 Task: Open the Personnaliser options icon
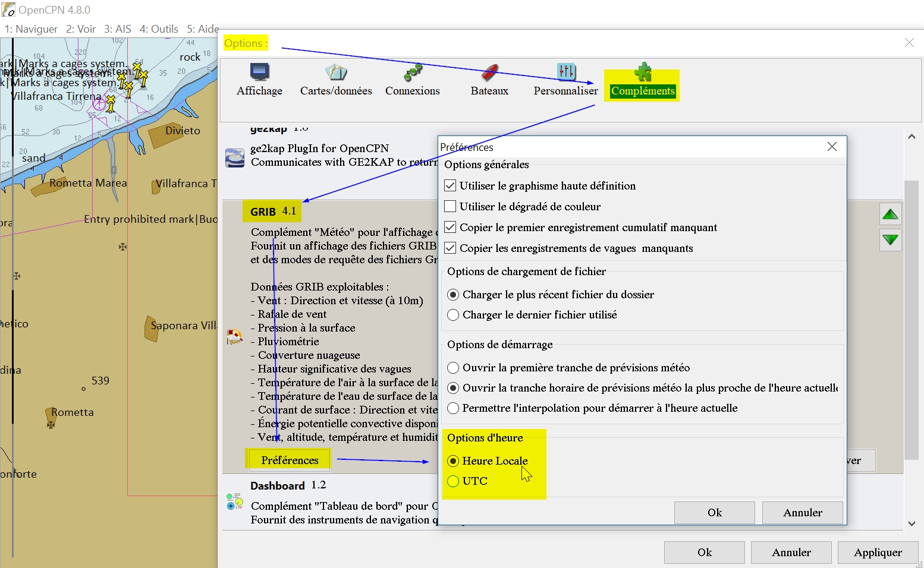566,72
